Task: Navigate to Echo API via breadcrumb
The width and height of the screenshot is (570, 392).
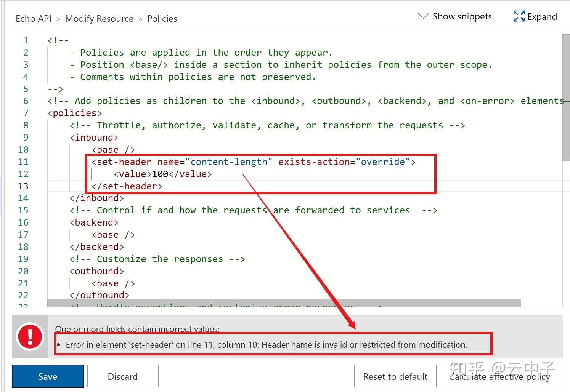Action: tap(34, 18)
